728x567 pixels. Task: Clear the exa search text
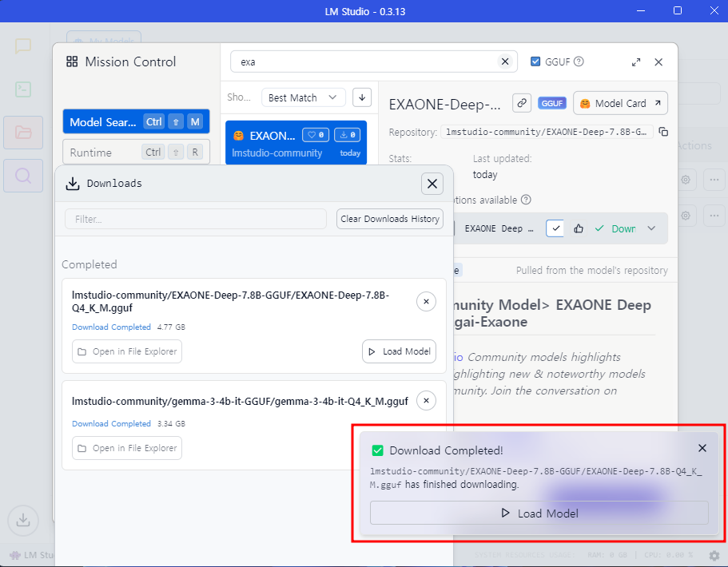point(505,61)
